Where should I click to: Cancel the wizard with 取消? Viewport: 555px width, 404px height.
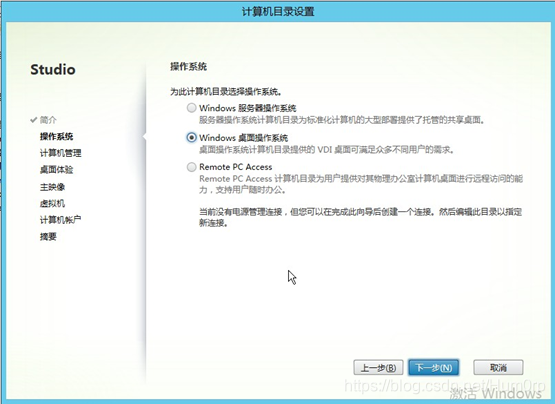[498, 368]
